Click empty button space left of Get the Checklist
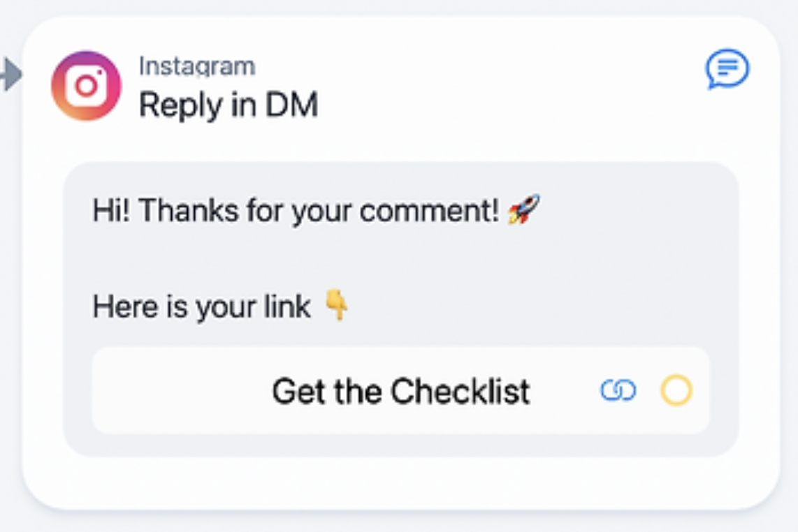This screenshot has width=798, height=532. pos(175,391)
